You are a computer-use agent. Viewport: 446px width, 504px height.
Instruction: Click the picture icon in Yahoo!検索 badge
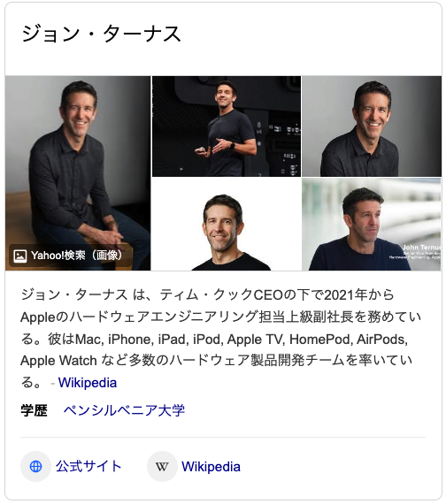coord(20,256)
